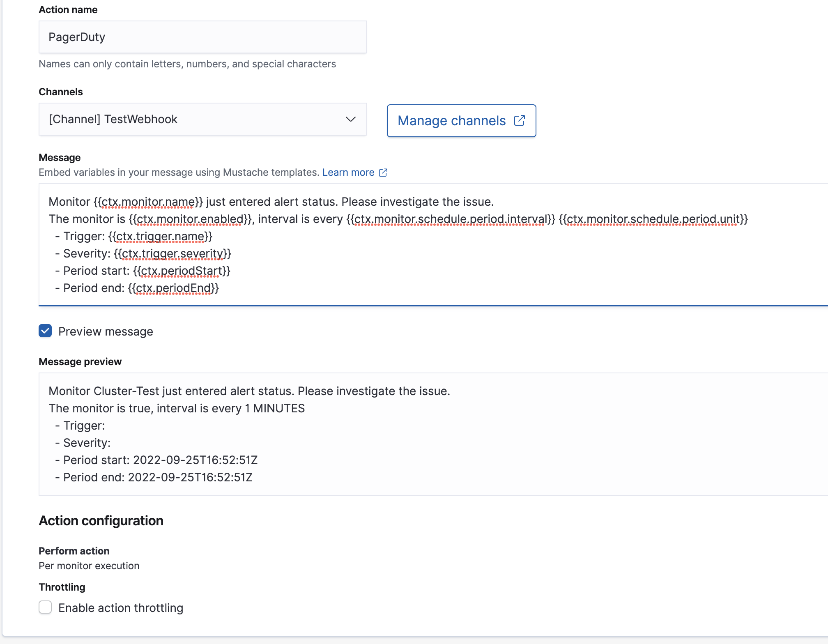
Task: Select the PagerDuty text in Action name
Action: (76, 37)
